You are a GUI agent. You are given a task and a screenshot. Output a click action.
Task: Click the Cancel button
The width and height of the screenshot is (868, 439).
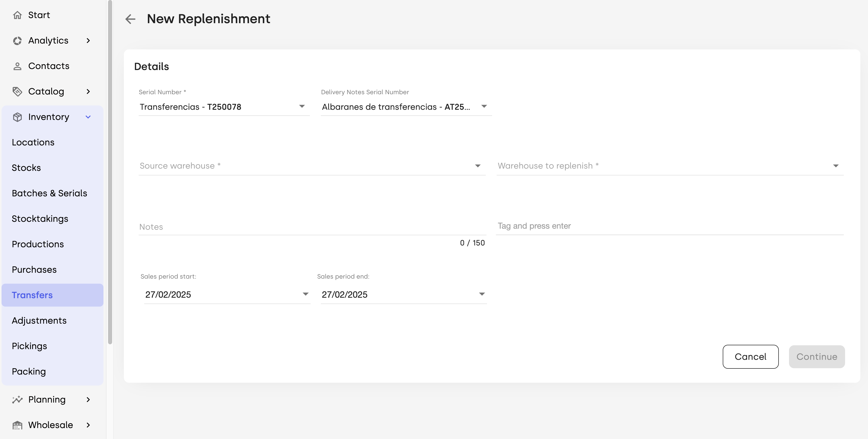(x=751, y=356)
